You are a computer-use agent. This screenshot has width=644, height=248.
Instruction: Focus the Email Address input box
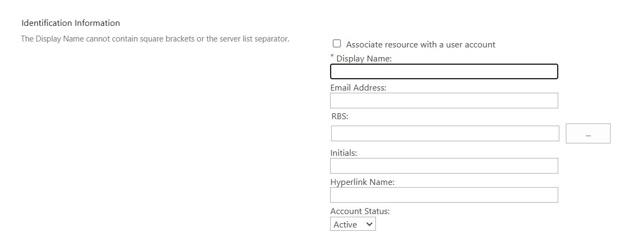click(443, 101)
